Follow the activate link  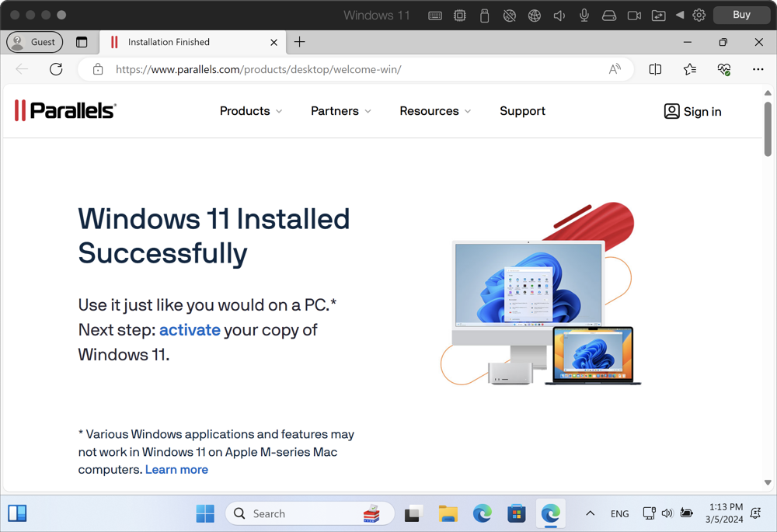click(190, 330)
